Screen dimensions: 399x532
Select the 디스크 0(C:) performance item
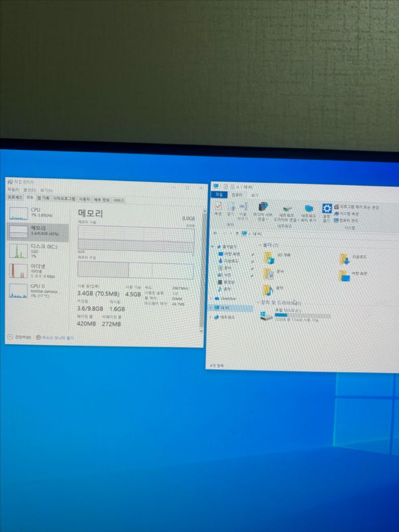(37, 251)
